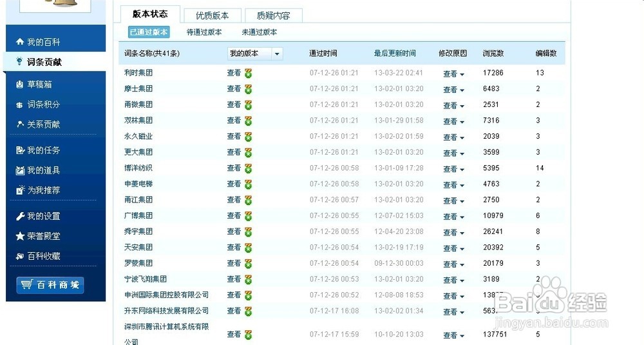Click the home icon beside 我的百科

(20, 41)
